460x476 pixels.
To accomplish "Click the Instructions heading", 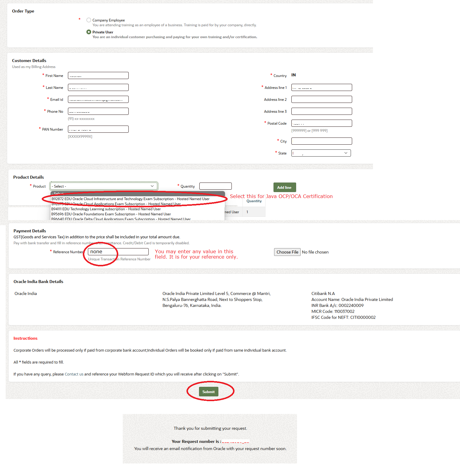I will pos(25,338).
